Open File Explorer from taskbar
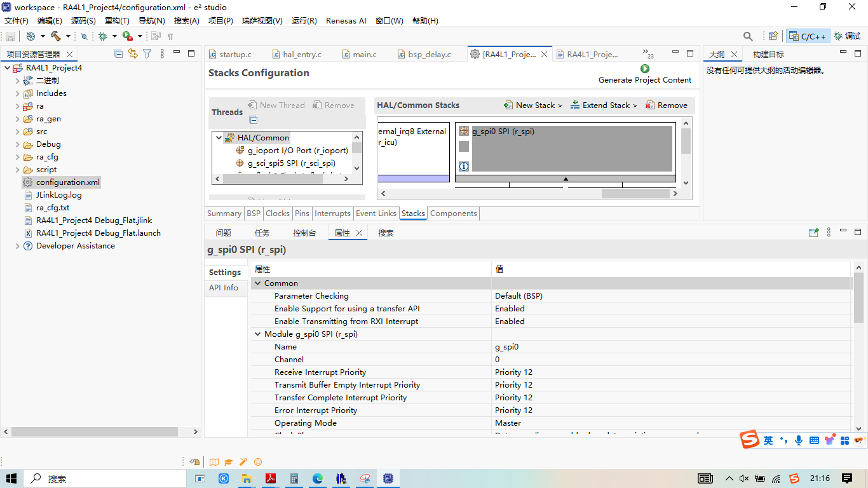The height and width of the screenshot is (488, 868). point(247,478)
